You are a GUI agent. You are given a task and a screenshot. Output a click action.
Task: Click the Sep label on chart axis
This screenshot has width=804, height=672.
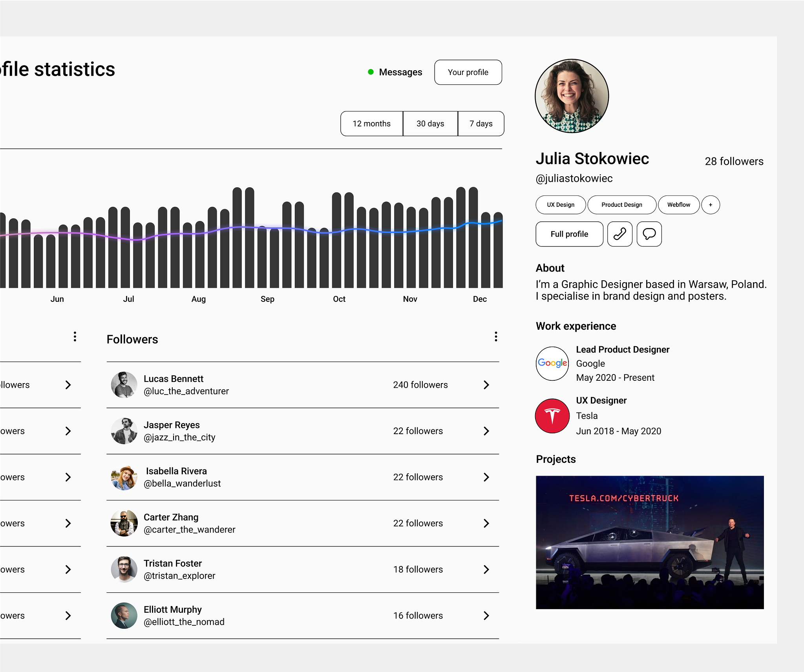267,299
